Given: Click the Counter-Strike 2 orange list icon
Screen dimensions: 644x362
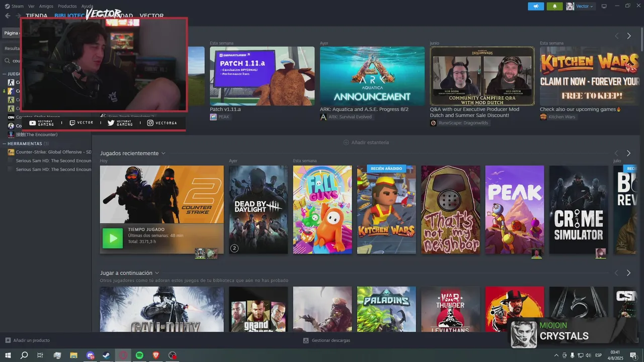Looking at the screenshot, I should click(11, 91).
